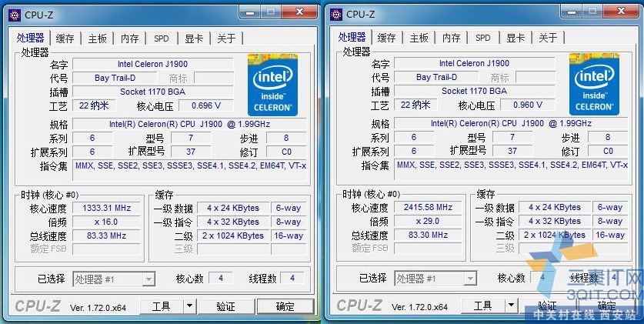Show 关于 tab in right window
The width and height of the screenshot is (644, 324).
click(x=548, y=38)
